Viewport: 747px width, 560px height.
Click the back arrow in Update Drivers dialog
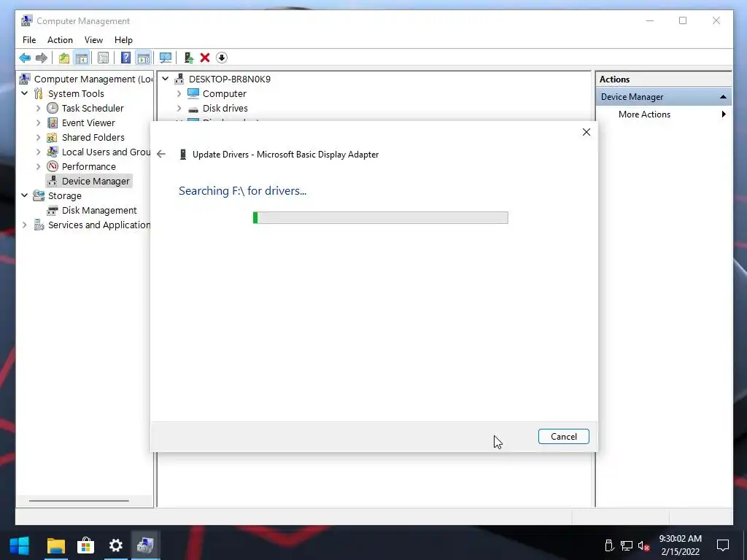pos(161,154)
